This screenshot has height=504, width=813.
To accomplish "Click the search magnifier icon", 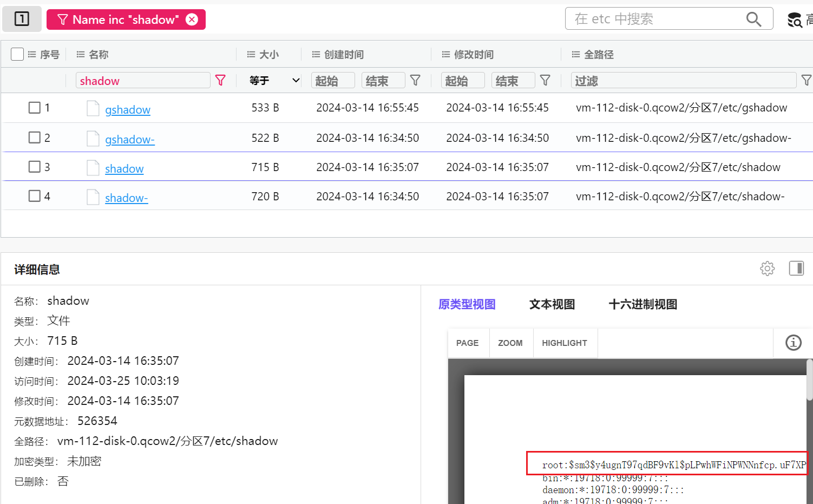I will pos(753,19).
